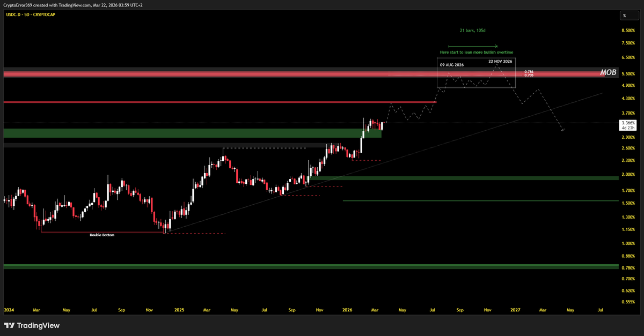Click the 2.600% price axis label
This screenshot has height=336, width=644.
tap(628, 148)
